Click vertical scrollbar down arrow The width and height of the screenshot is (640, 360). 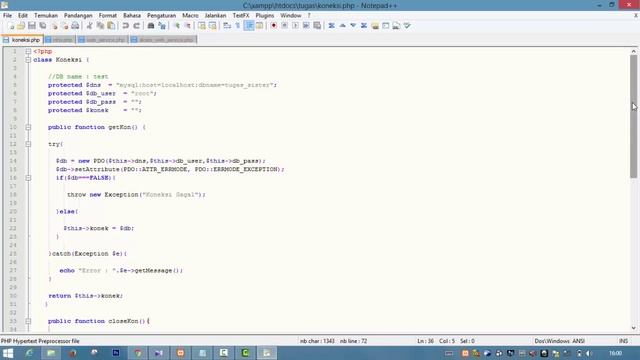click(633, 328)
